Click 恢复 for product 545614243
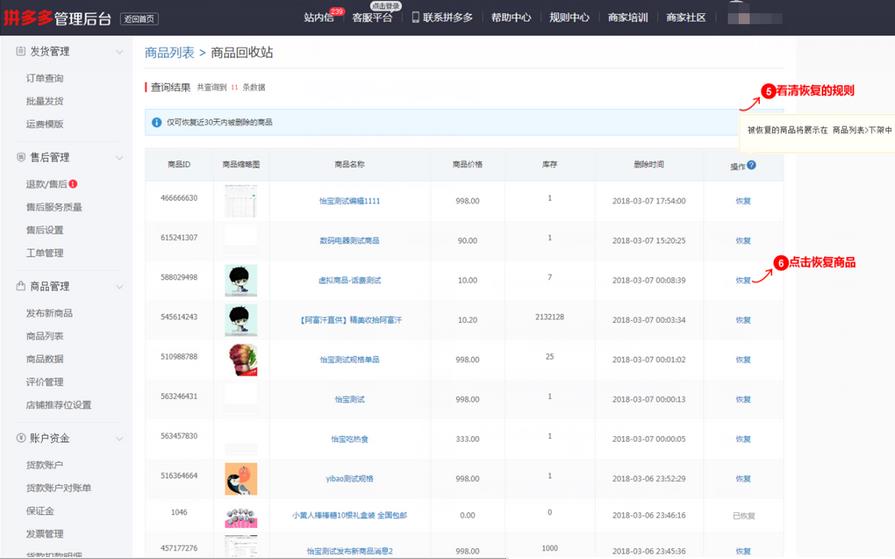Viewport: 895px width, 559px height. pyautogui.click(x=743, y=320)
